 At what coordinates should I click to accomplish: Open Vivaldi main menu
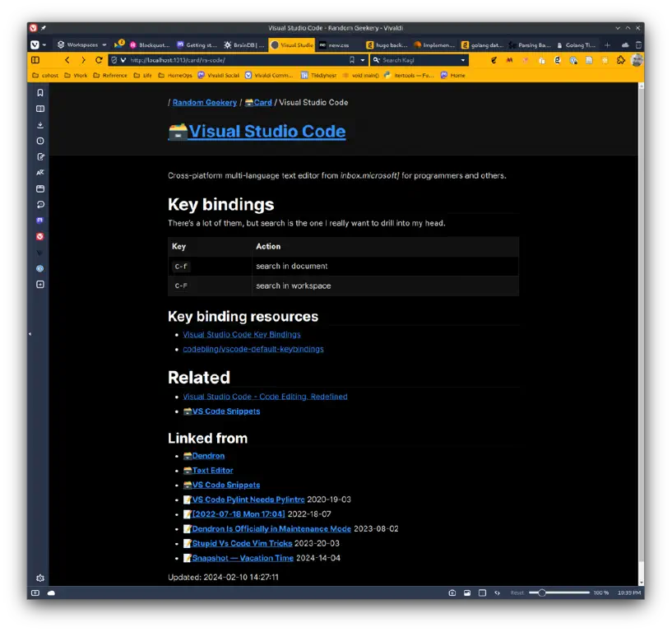pos(37,44)
